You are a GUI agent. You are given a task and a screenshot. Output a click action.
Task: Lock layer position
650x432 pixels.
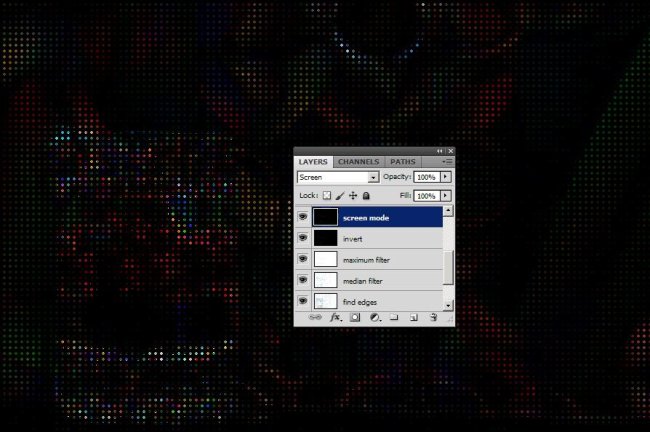click(353, 195)
